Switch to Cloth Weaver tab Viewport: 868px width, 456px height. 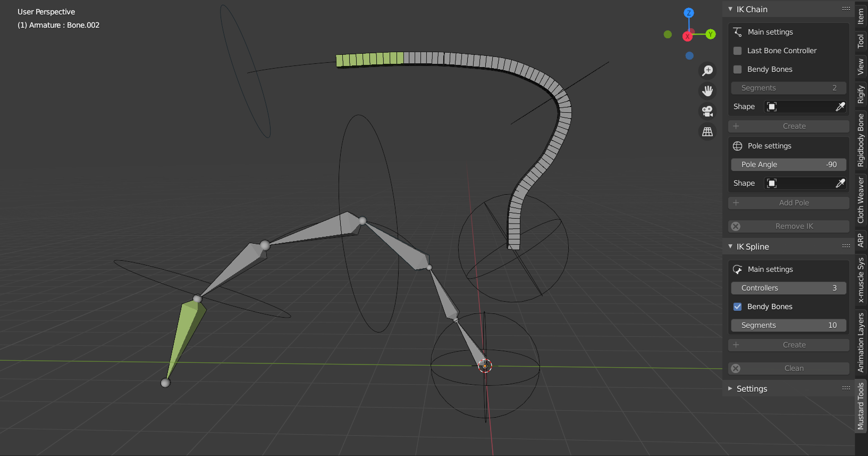(x=861, y=200)
